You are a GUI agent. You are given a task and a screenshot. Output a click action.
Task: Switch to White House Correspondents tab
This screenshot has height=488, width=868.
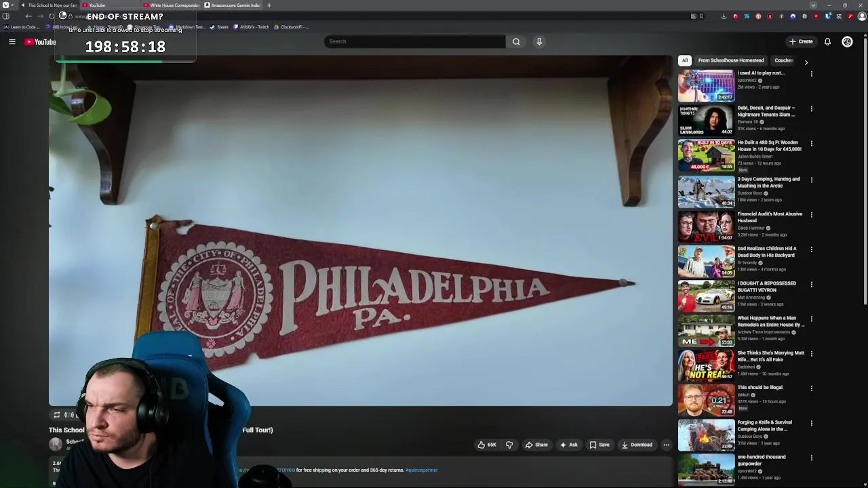[171, 5]
